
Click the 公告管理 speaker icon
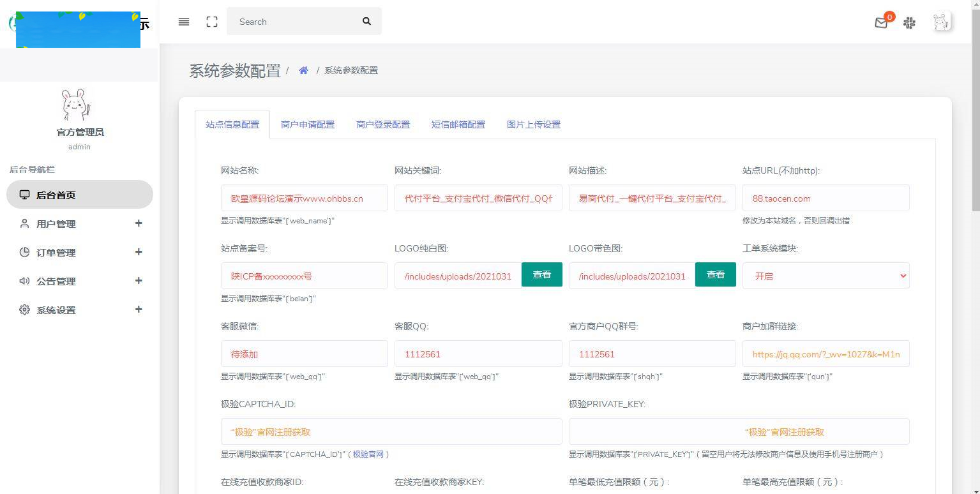pos(24,281)
